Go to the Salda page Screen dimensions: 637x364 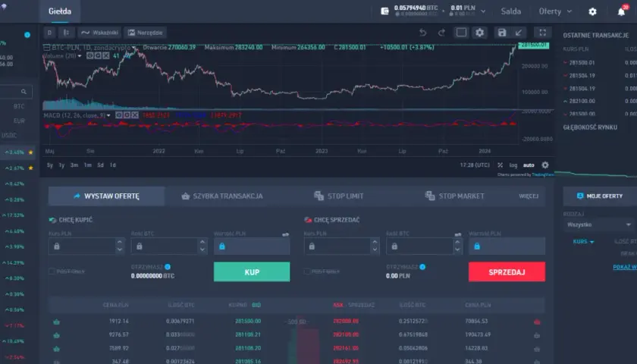510,11
